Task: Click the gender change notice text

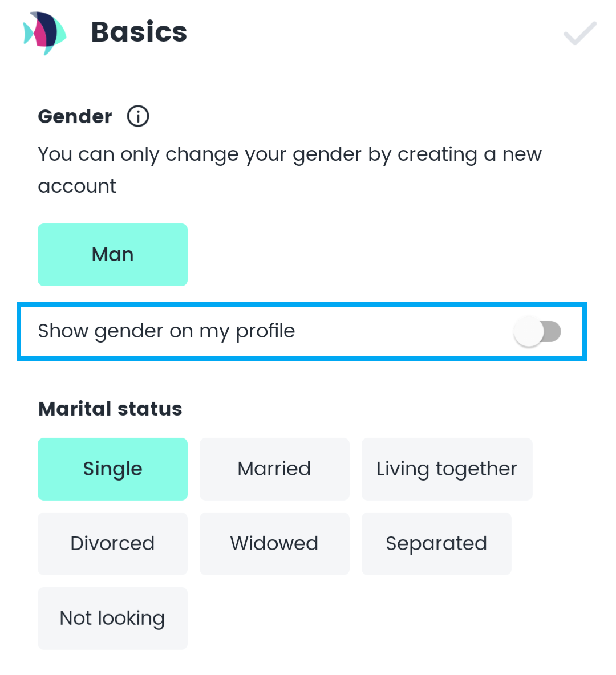Action: coord(290,170)
